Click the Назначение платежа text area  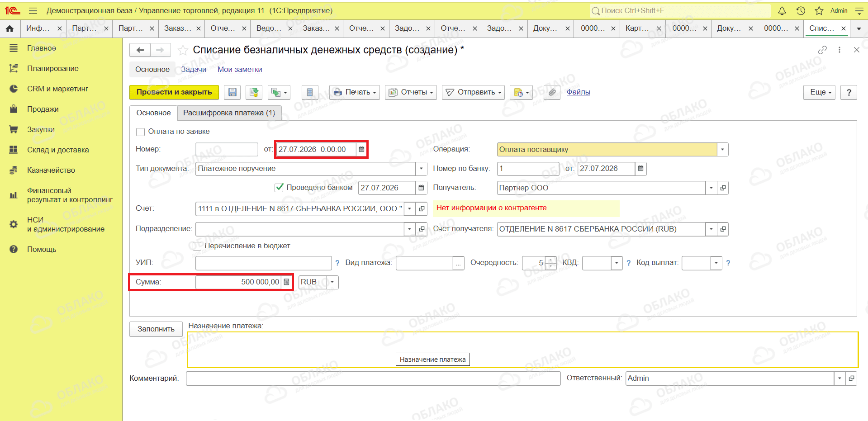pyautogui.click(x=522, y=350)
